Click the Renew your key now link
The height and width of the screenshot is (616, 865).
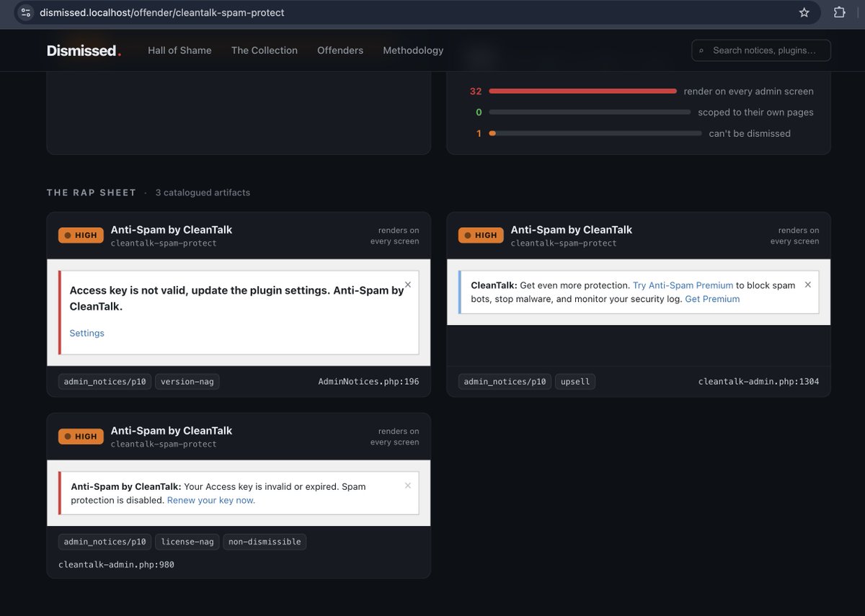click(211, 500)
